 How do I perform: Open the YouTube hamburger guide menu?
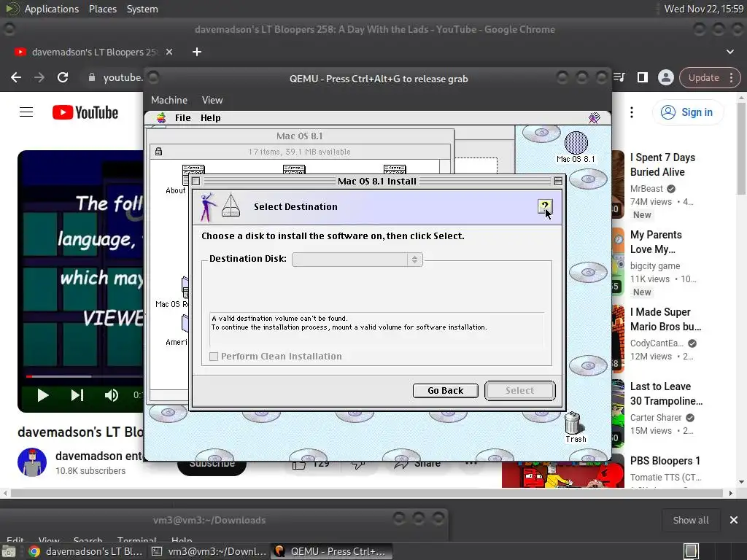(26, 112)
